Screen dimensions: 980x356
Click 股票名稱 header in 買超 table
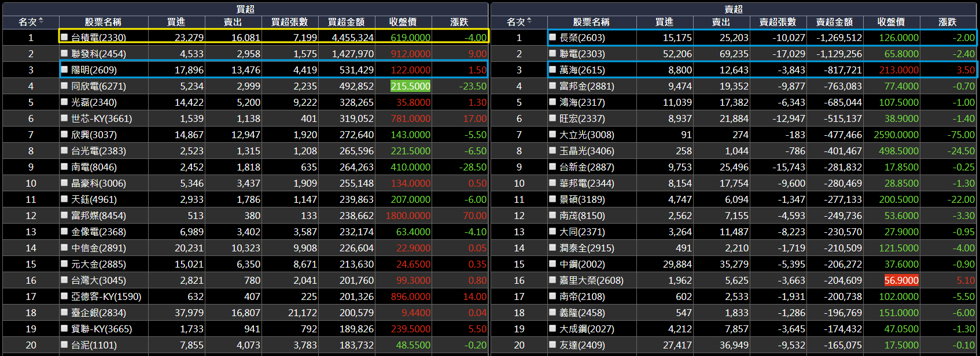point(103,22)
